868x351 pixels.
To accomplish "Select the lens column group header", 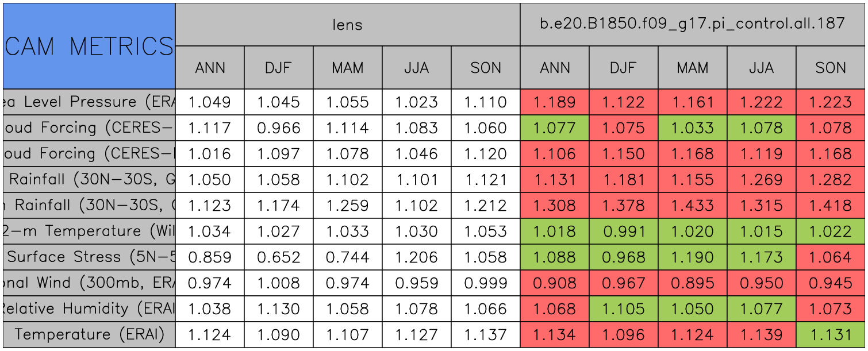I will [347, 24].
